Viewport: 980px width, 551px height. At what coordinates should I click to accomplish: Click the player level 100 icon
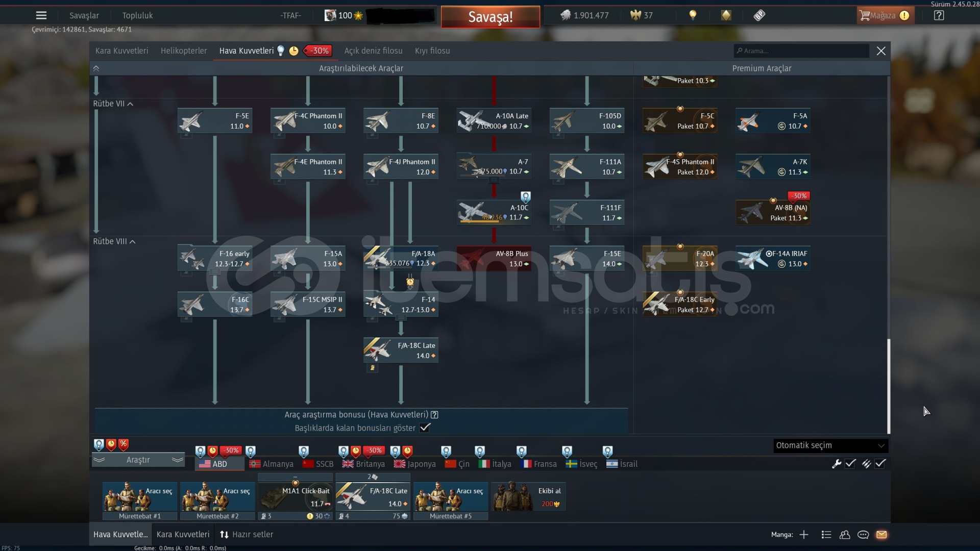(x=344, y=15)
